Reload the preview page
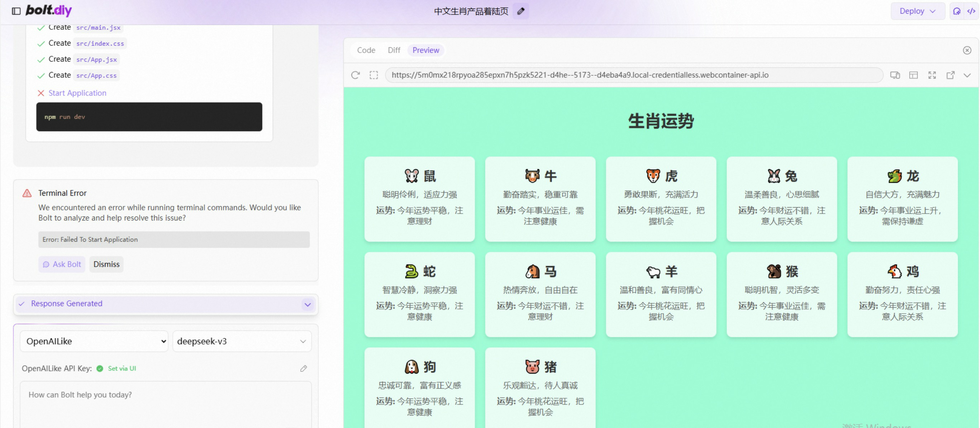This screenshot has width=980, height=428. tap(355, 75)
